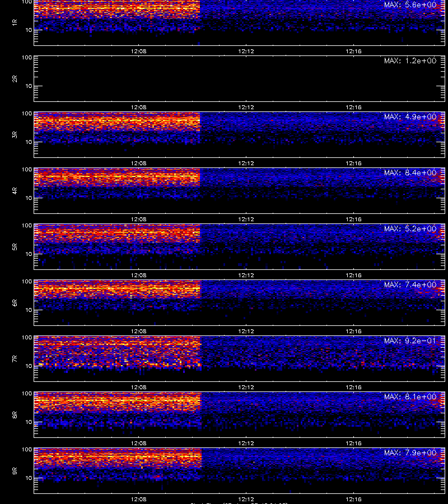
Task: Select the 12:16 time tick below panel 2R
Action: (353, 107)
